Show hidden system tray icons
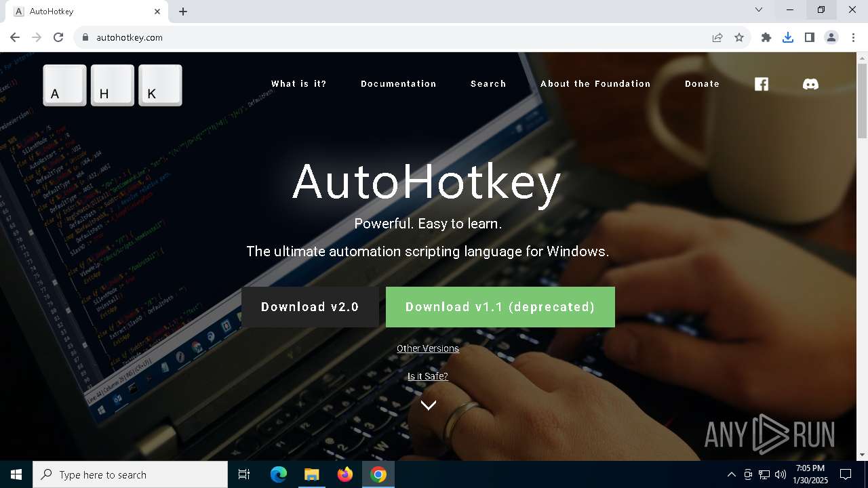The image size is (868, 488). (x=731, y=474)
